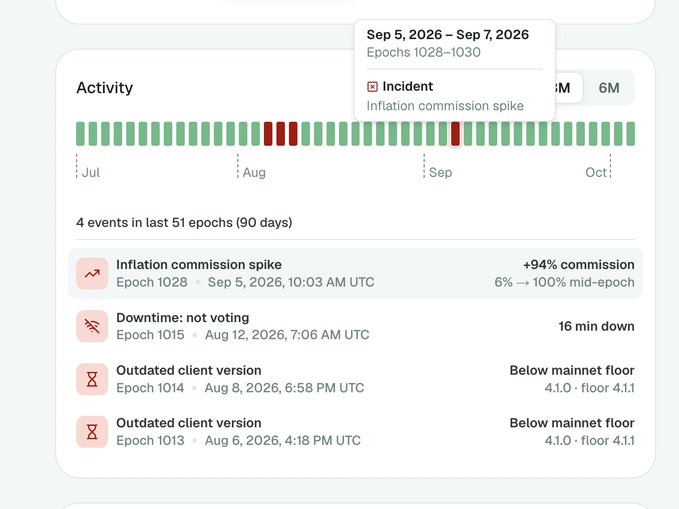Select the first green bar above the Jul label
Image resolution: width=679 pixels, height=509 pixels.
point(80,134)
